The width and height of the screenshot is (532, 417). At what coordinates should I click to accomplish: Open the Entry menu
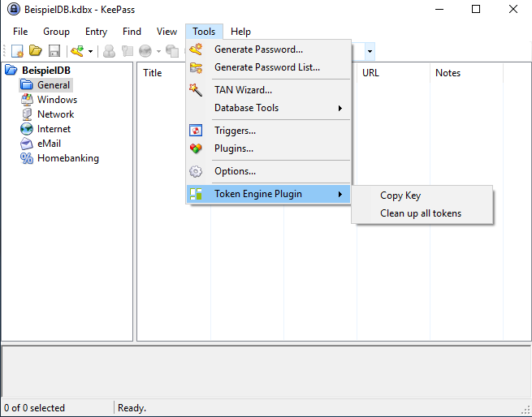click(x=96, y=32)
